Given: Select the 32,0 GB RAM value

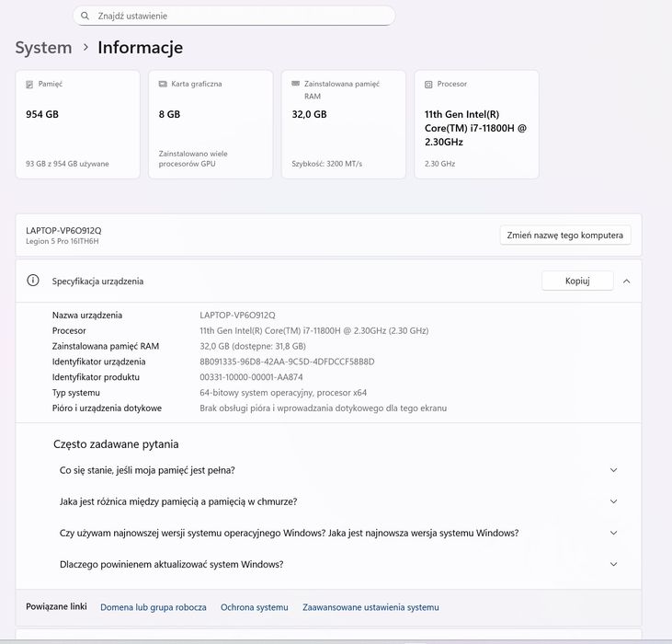Looking at the screenshot, I should click(309, 114).
